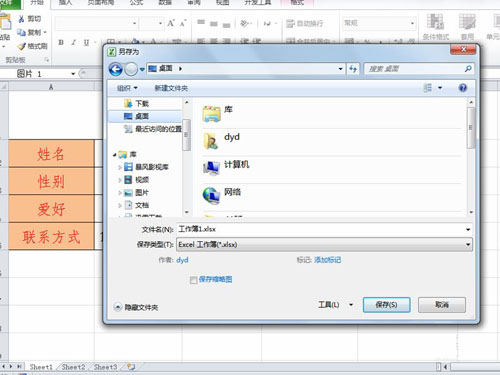Toggle Underline in Excel ribbon

pos(86,42)
